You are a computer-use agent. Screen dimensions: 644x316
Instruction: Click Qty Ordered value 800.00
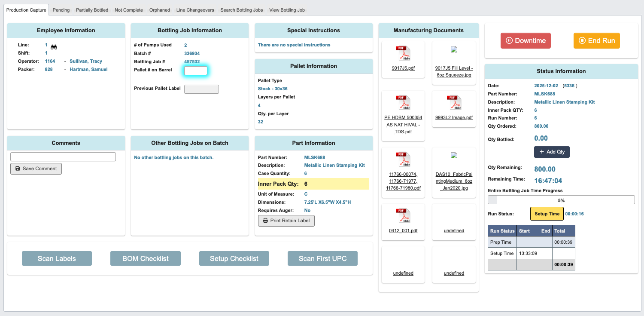point(541,126)
